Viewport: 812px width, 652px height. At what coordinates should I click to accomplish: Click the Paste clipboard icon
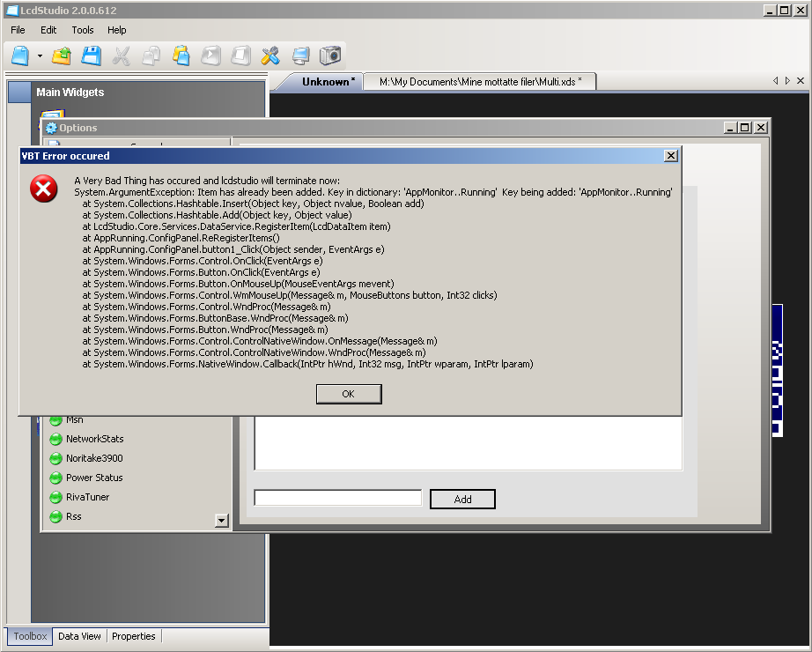click(x=181, y=56)
